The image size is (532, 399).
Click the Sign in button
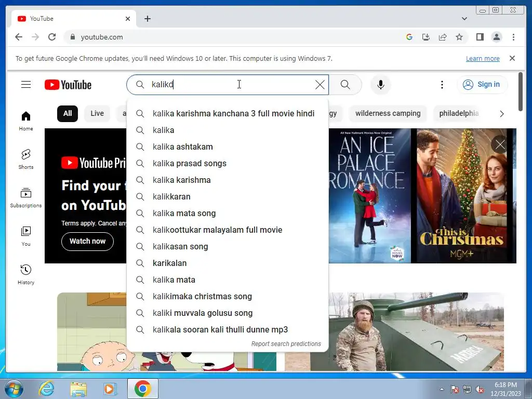(482, 85)
